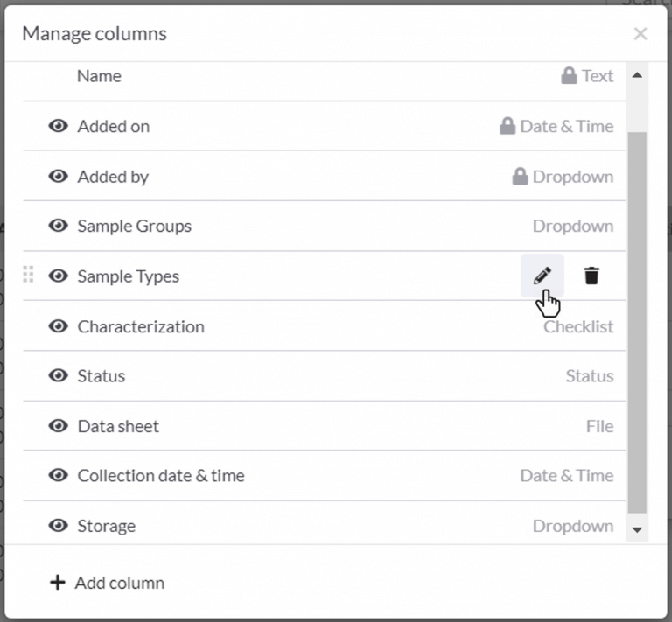Toggle visibility of Collection date & time
672x622 pixels.
(59, 476)
